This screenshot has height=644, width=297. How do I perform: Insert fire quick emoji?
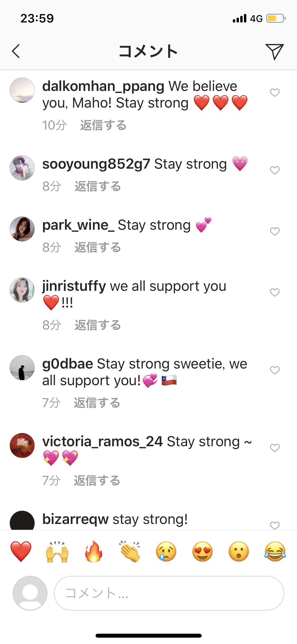(x=93, y=551)
